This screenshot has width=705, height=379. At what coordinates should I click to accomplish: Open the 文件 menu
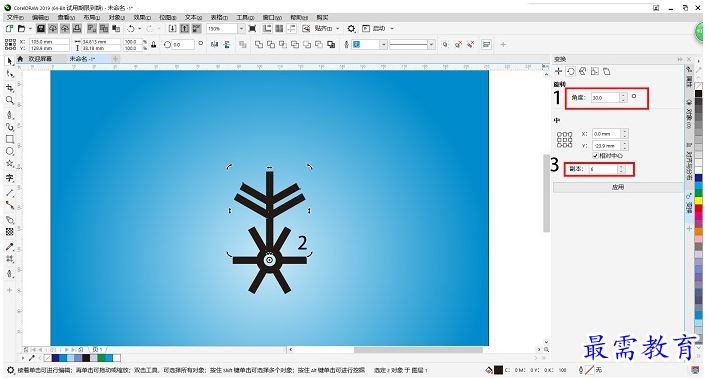tap(15, 17)
